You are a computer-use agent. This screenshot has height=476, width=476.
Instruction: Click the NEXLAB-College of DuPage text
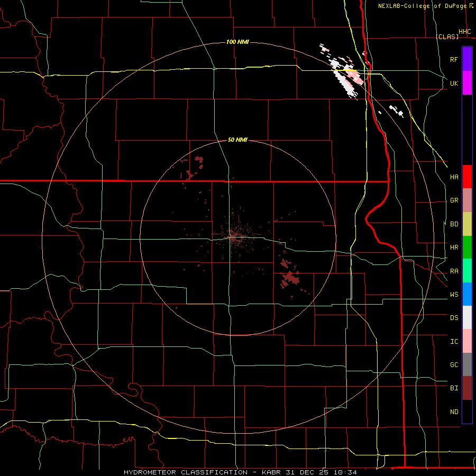[x=422, y=6]
